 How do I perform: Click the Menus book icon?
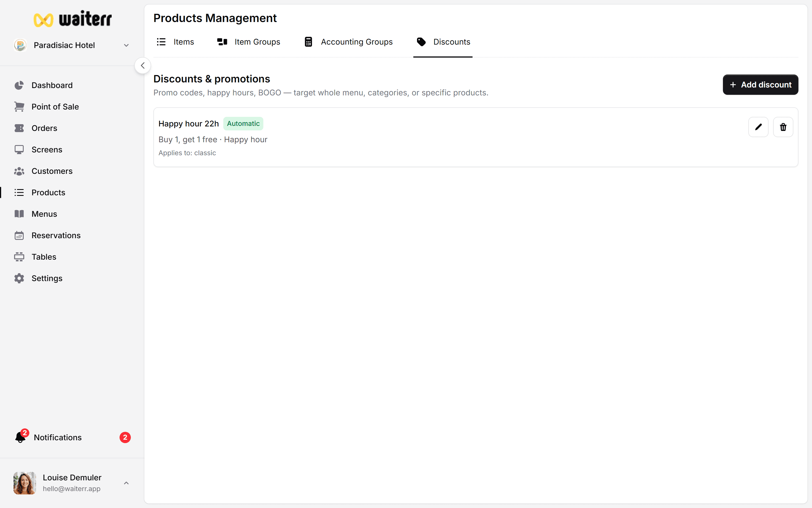[x=19, y=214]
